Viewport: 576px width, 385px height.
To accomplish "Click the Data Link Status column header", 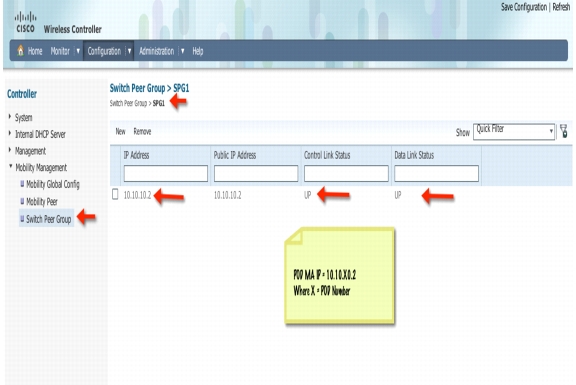I will [414, 155].
